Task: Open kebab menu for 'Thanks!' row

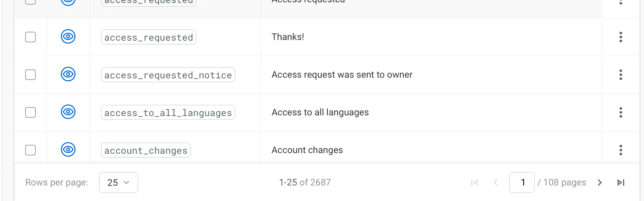Action: tap(621, 37)
